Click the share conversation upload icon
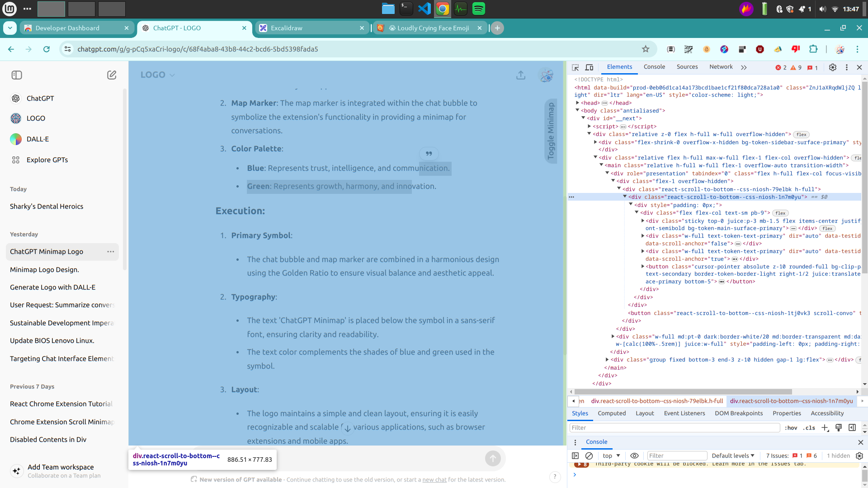Image resolution: width=868 pixels, height=488 pixels. (x=521, y=75)
